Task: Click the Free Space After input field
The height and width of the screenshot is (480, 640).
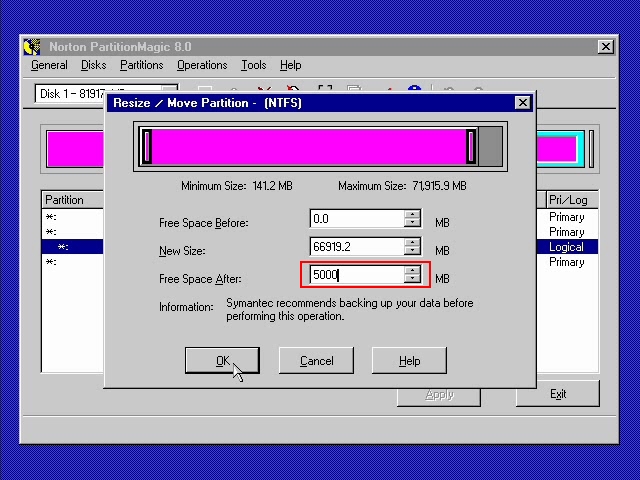Action: pos(357,275)
